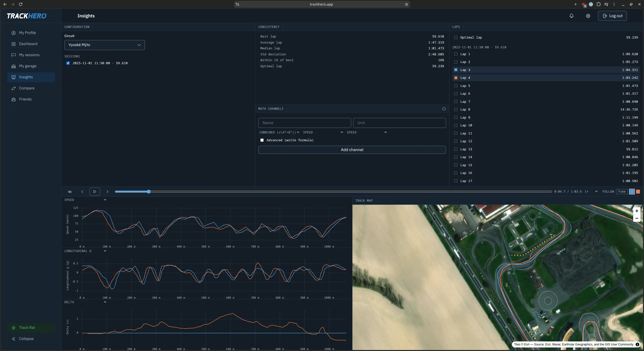This screenshot has width=644, height=351.
Task: Deselect Lap 3 blue checkbox
Action: click(456, 70)
